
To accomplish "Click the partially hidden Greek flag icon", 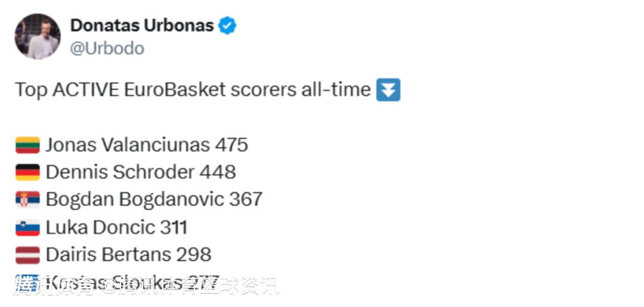I will click(x=27, y=278).
